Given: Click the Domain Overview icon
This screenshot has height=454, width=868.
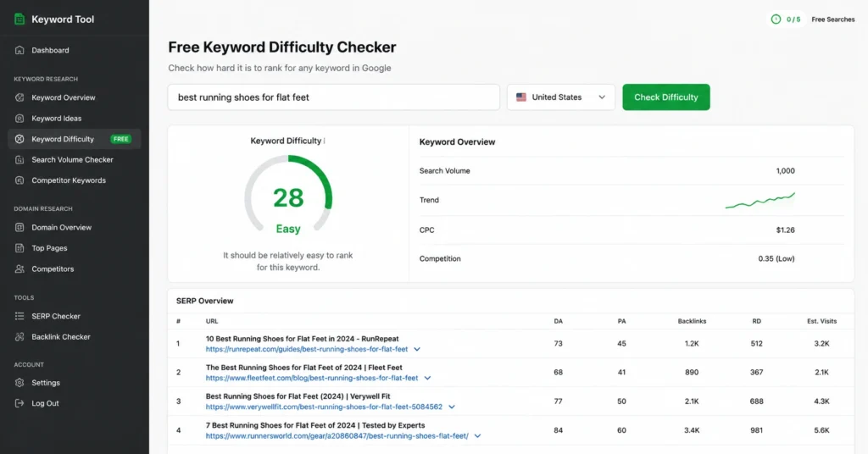Looking at the screenshot, I should [19, 227].
